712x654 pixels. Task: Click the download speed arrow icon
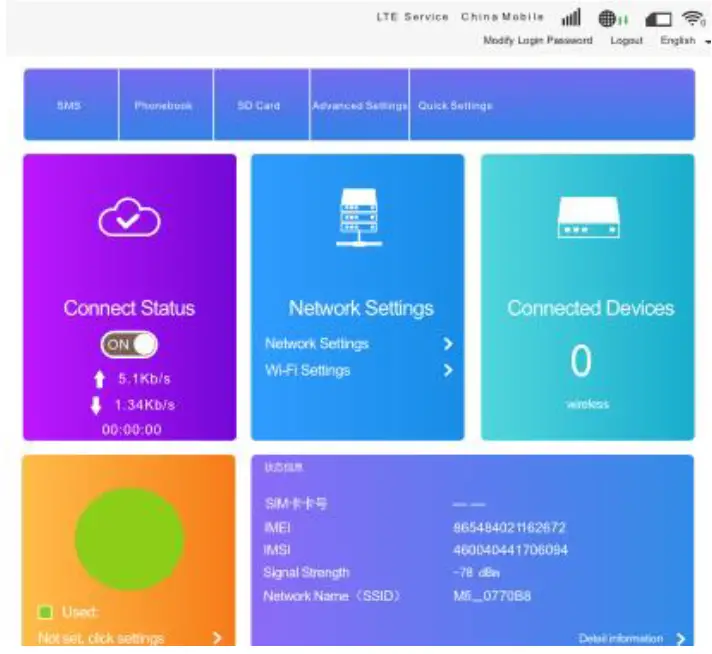click(96, 406)
